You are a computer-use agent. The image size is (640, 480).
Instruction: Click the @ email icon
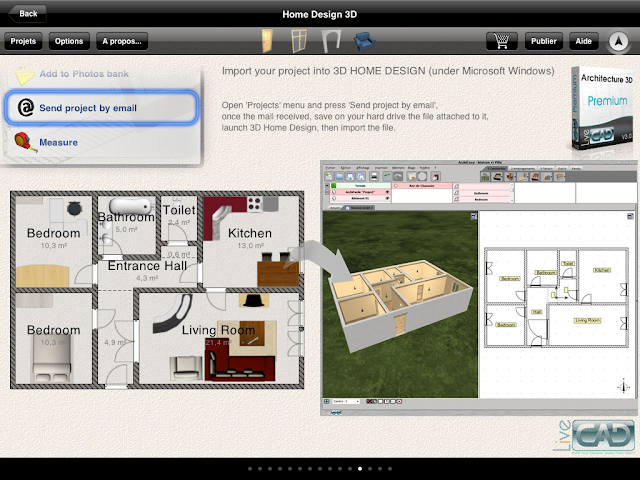click(x=25, y=108)
